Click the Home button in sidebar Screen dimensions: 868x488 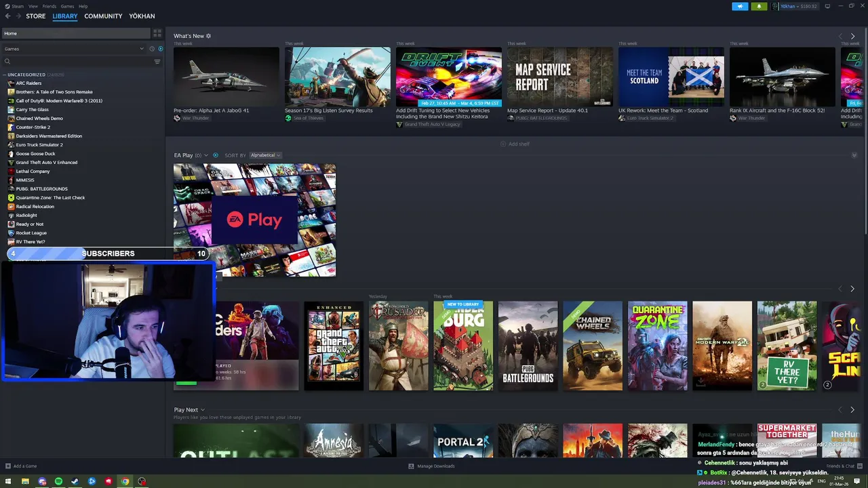75,33
